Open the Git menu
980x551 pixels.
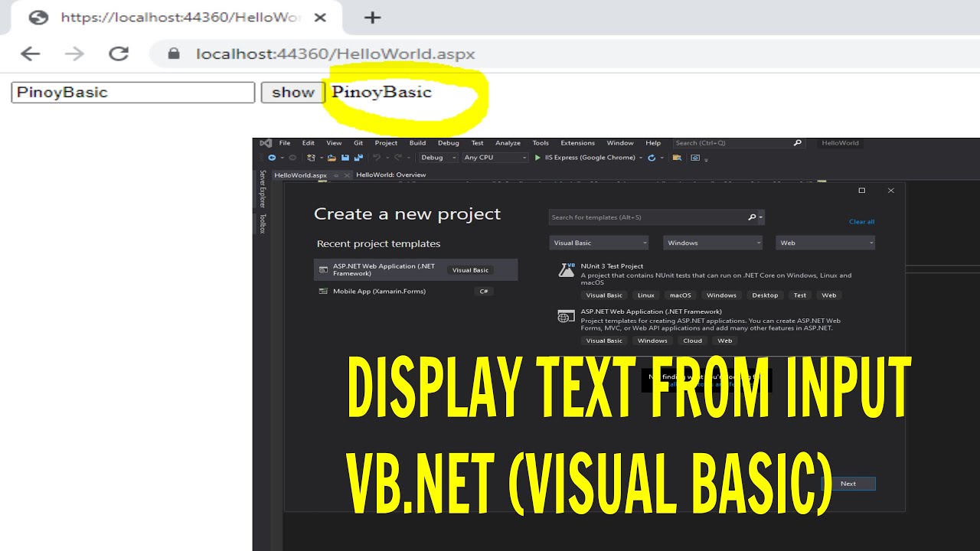358,143
